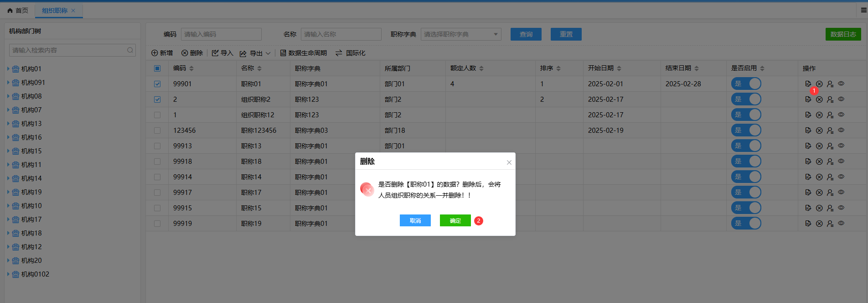Click the user assignment icon for row 99913
This screenshot has width=868, height=303.
coord(830,146)
